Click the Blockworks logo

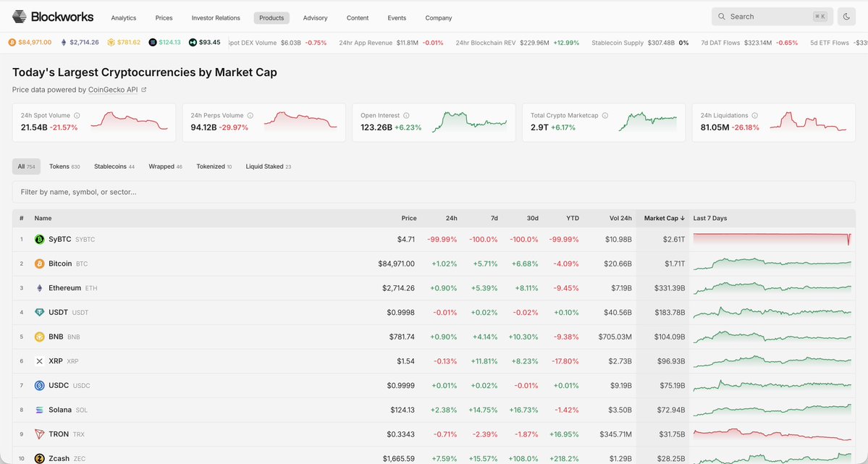(x=53, y=17)
